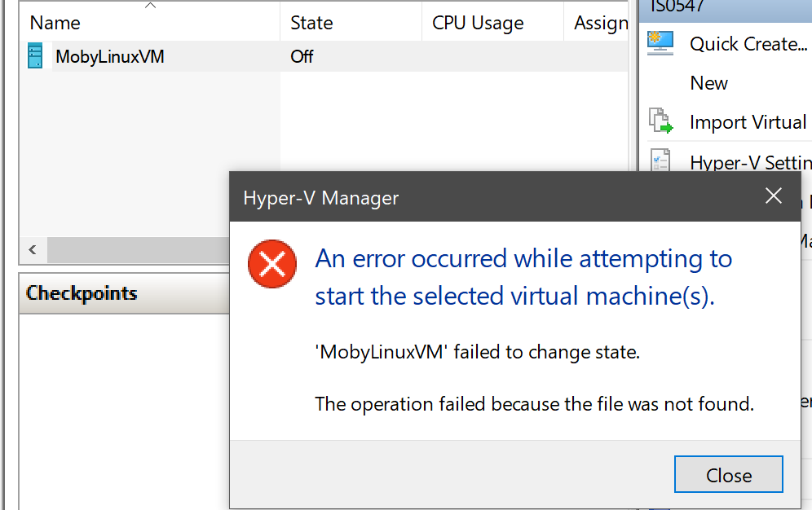The height and width of the screenshot is (510, 812).
Task: Click the CPU Usage column header
Action: [478, 23]
